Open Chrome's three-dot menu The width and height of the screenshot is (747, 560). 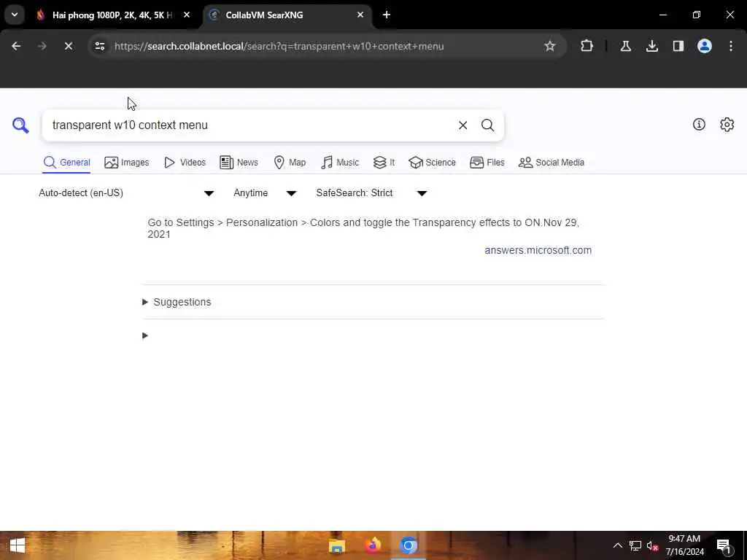pos(730,46)
